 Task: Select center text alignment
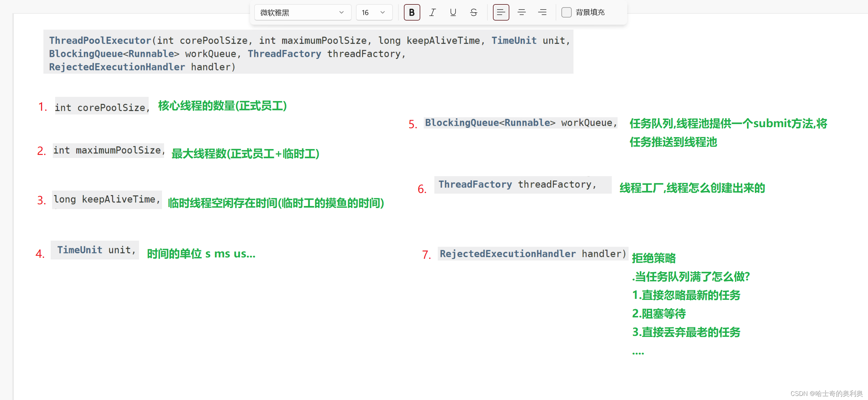coord(521,13)
